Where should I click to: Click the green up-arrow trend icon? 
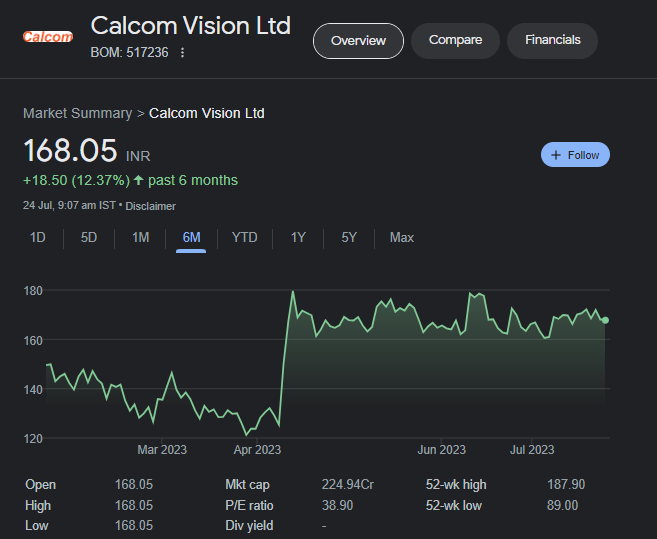pos(139,181)
